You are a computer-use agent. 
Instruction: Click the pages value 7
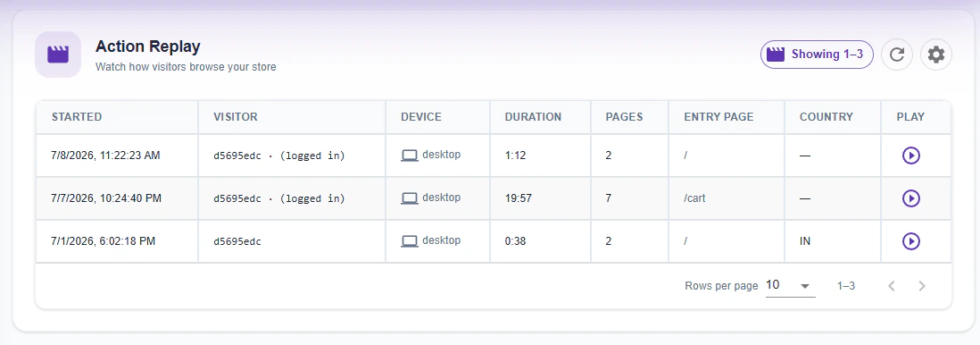coord(609,198)
